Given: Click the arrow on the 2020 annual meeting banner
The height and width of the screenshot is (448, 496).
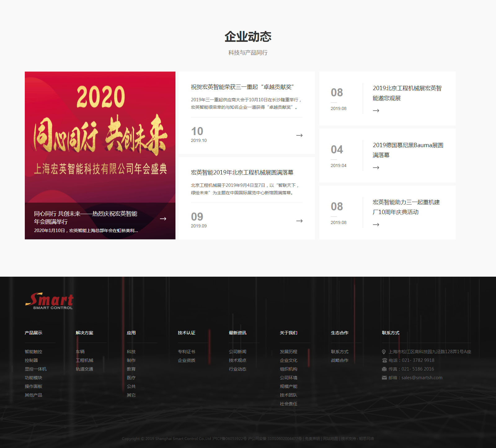Looking at the screenshot, I should point(163,219).
